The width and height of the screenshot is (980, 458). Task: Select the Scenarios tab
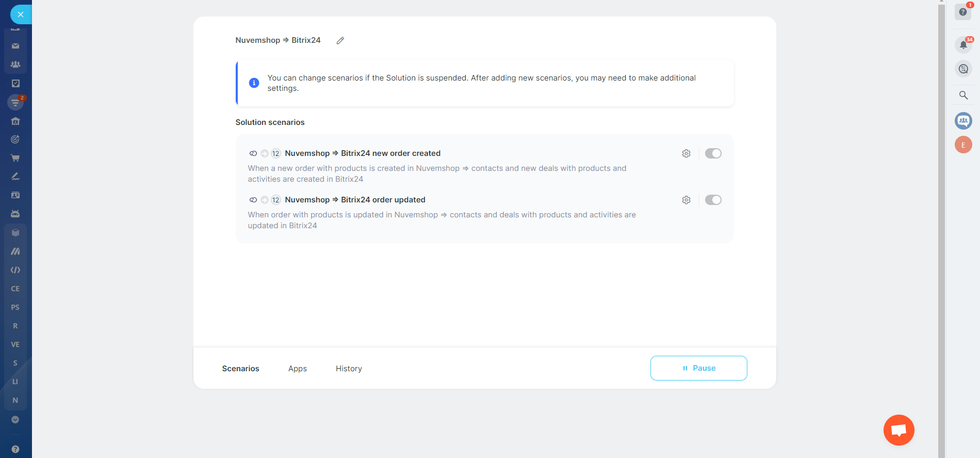click(x=240, y=369)
